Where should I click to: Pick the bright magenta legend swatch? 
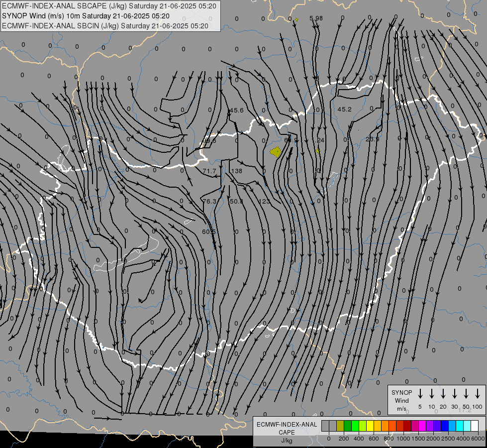click(422, 426)
